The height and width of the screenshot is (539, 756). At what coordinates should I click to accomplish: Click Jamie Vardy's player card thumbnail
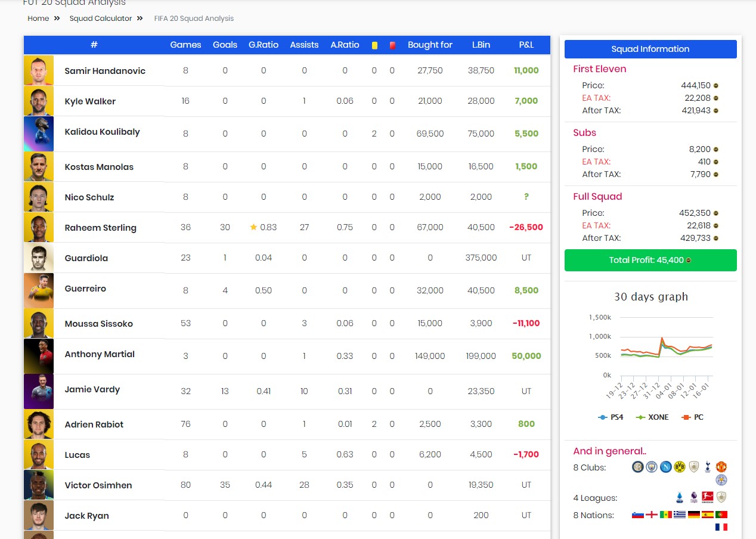[x=39, y=391]
